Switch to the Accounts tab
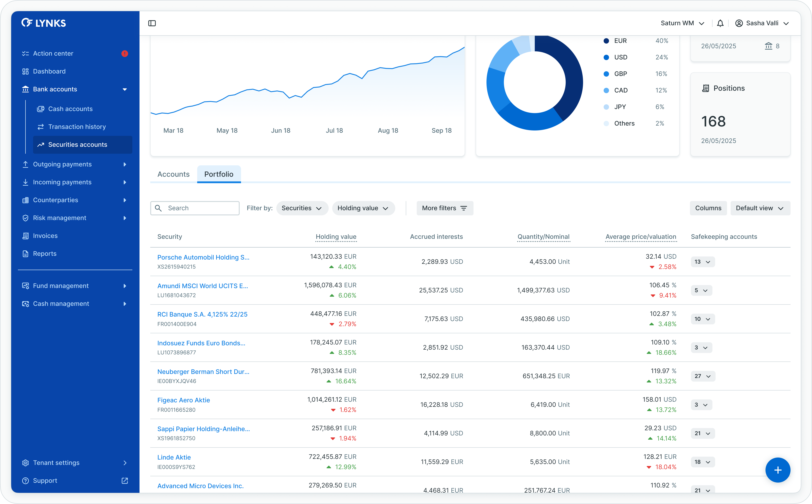The image size is (812, 504). [173, 174]
